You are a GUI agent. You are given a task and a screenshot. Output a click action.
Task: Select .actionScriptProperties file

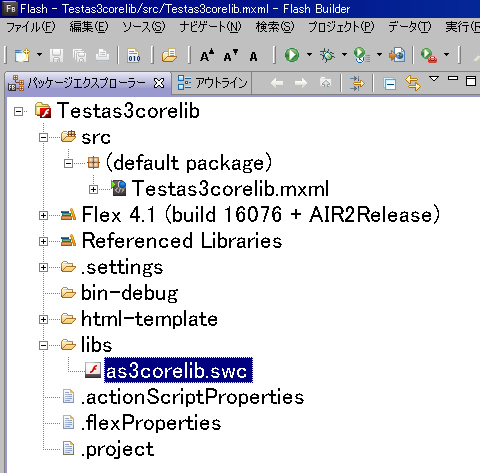coord(193,398)
